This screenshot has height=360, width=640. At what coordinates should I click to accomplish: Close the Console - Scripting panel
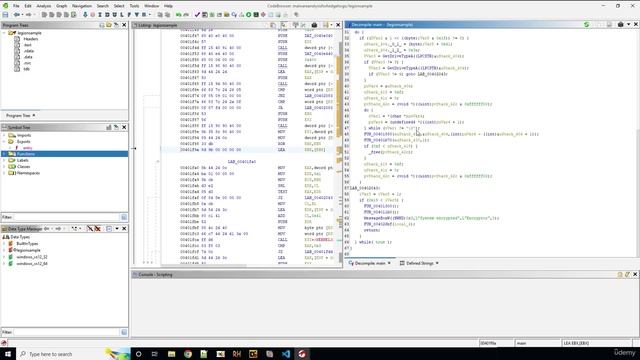635,274
